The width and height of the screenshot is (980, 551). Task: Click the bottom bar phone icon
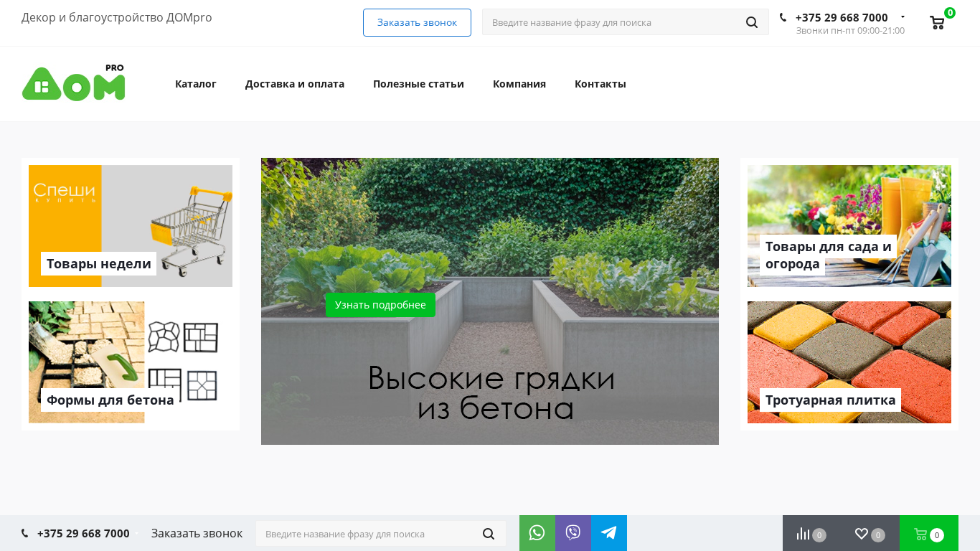(x=25, y=533)
